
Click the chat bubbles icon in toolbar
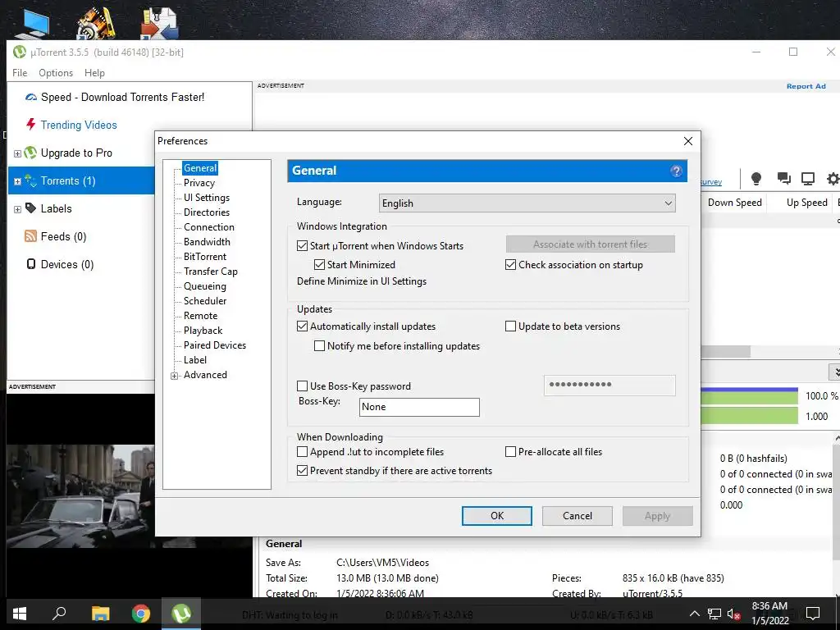point(783,178)
